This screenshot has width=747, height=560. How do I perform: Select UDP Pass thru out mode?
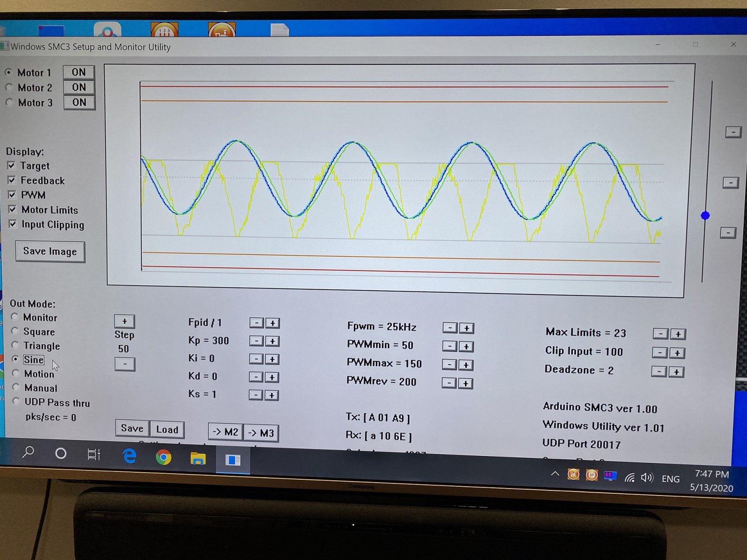16,401
